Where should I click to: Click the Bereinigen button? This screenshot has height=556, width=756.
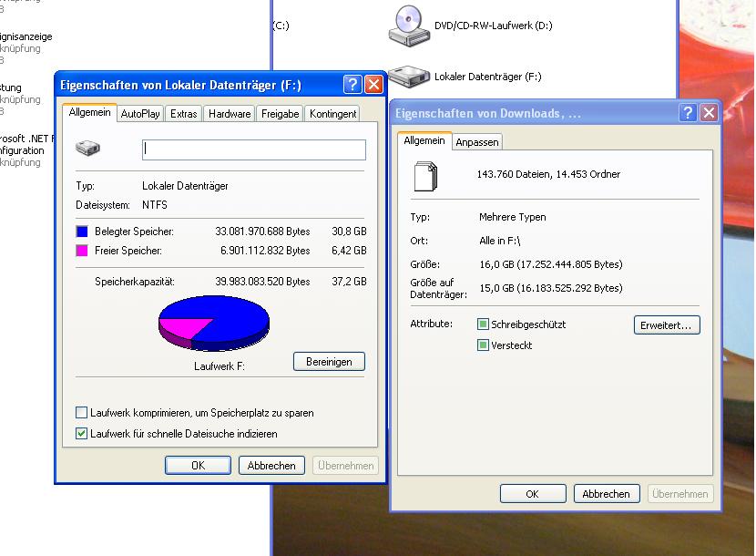(329, 362)
